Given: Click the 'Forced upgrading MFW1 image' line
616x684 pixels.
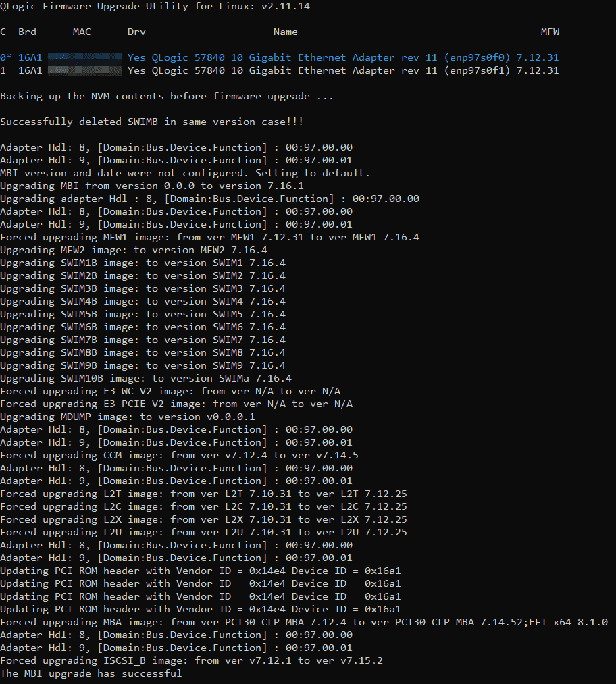Looking at the screenshot, I should pyautogui.click(x=209, y=237).
